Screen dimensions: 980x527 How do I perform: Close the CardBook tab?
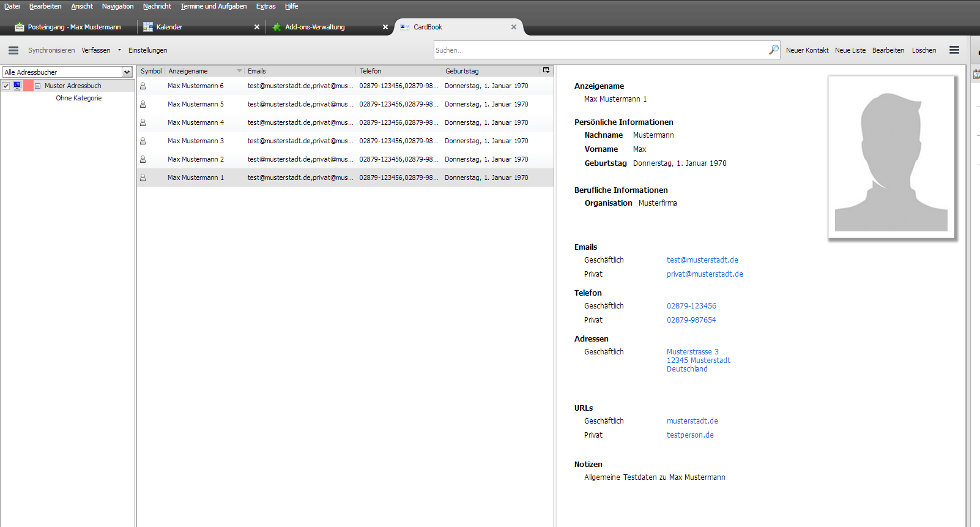pyautogui.click(x=514, y=27)
